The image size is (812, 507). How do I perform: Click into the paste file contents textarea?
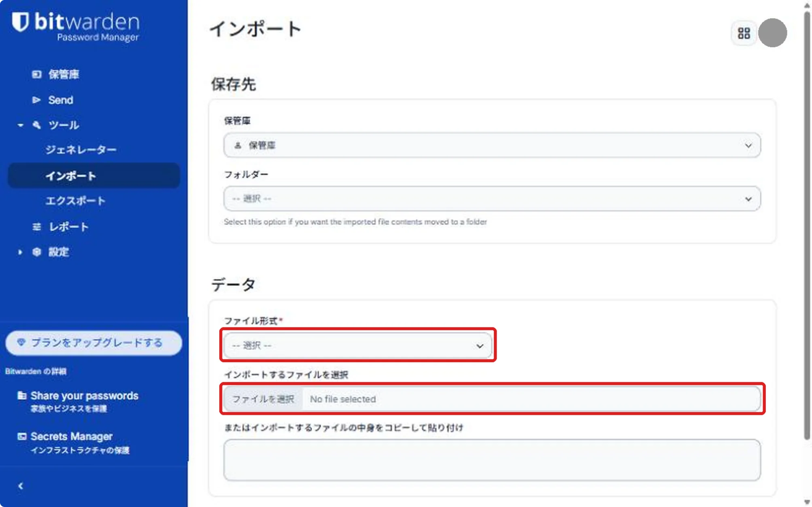point(492,460)
